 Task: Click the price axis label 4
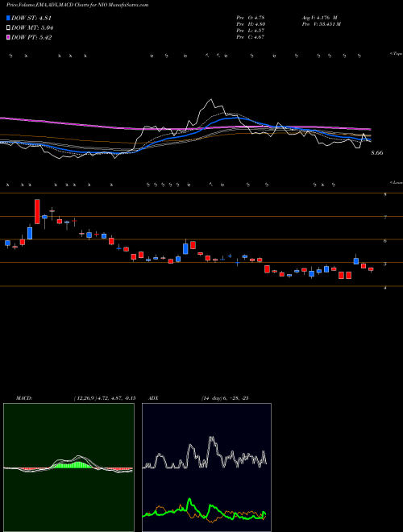(x=385, y=288)
